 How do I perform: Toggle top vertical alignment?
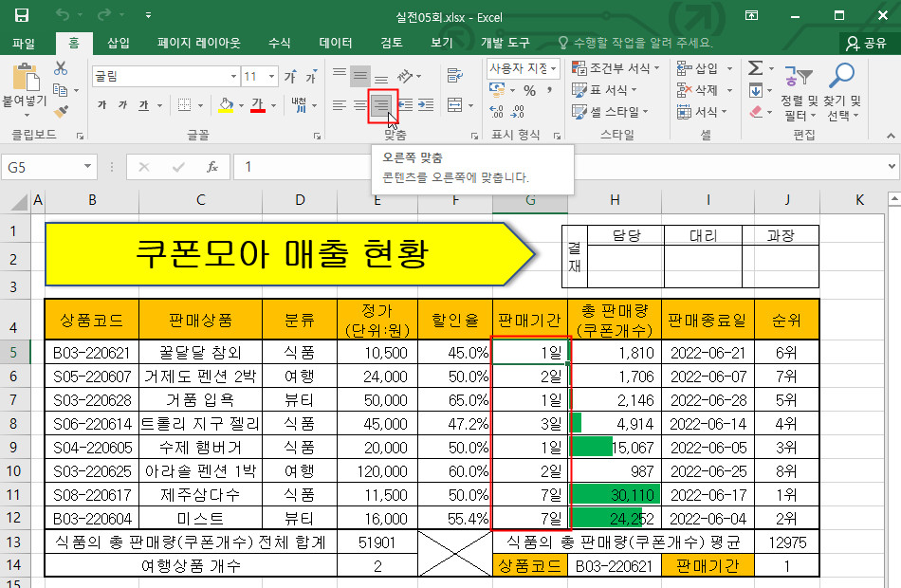[x=340, y=75]
